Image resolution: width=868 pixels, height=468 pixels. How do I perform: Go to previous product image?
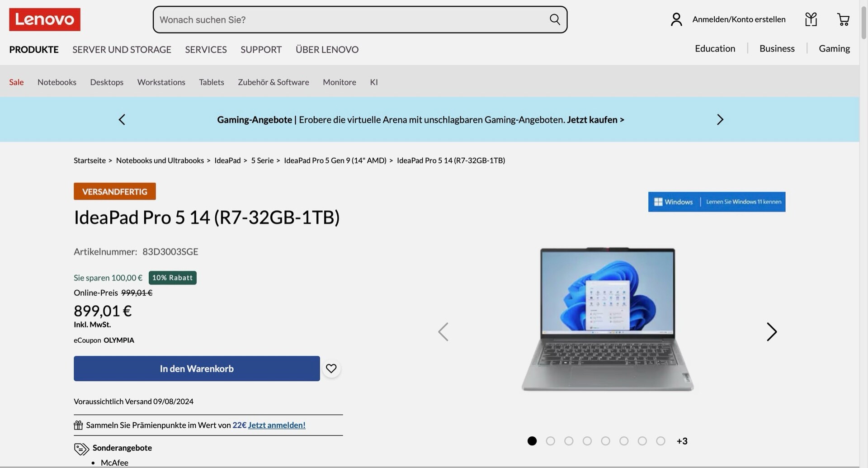[443, 332]
